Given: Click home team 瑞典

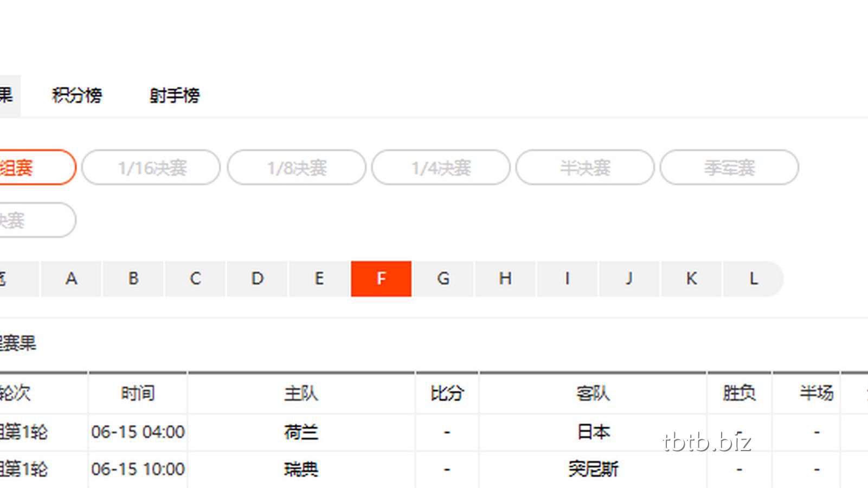Looking at the screenshot, I should (x=301, y=469).
